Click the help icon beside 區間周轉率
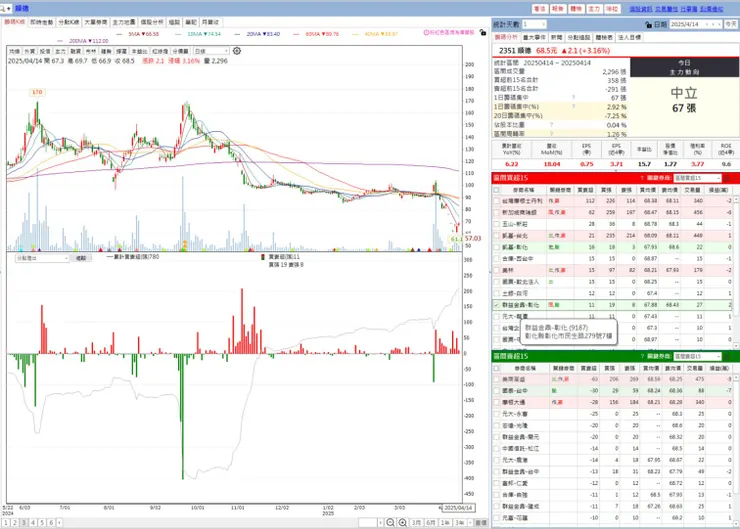Screen dimensions: 740x529 tap(551, 134)
